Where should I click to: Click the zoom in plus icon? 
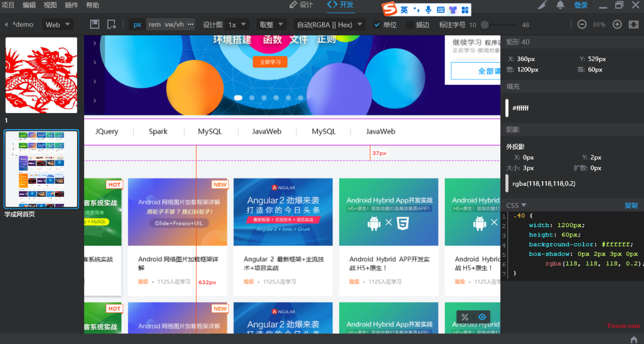click(x=617, y=25)
